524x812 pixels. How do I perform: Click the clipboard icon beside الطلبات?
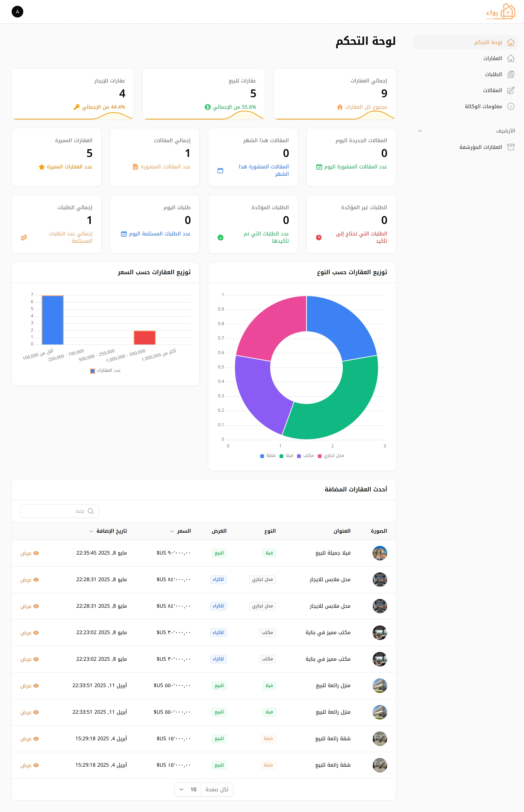coord(510,74)
